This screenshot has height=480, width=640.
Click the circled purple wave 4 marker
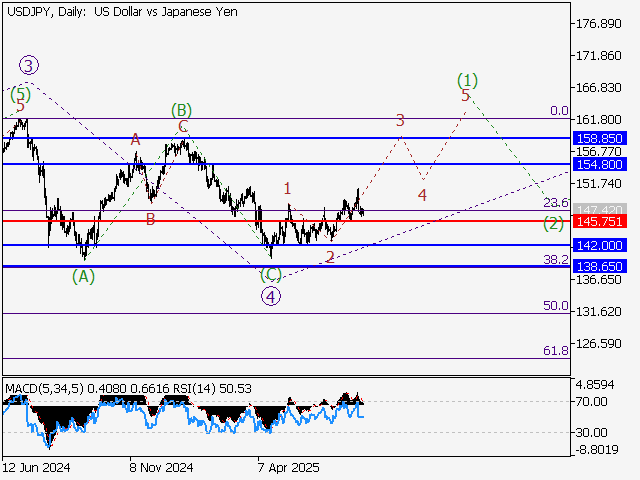click(270, 295)
